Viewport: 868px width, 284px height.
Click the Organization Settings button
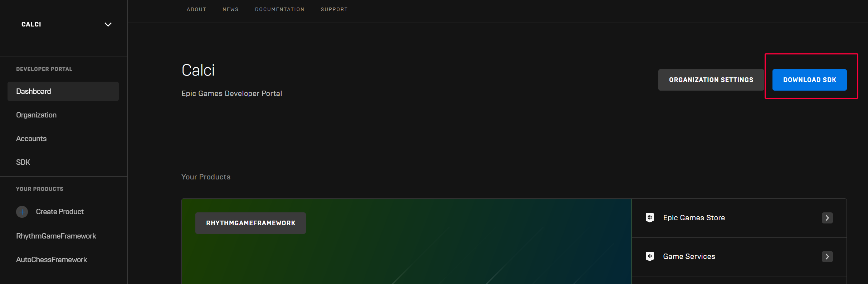tap(711, 80)
